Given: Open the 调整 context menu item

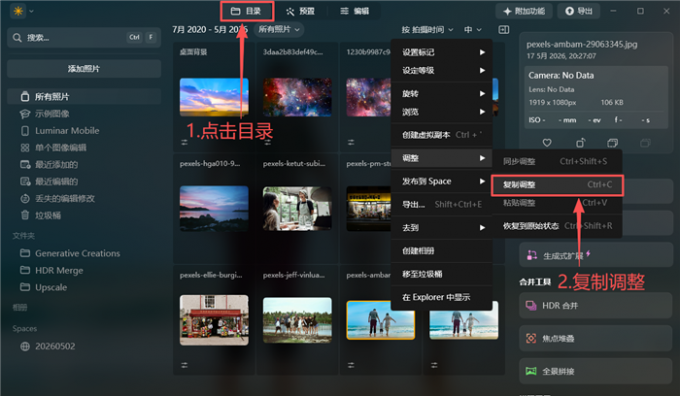Looking at the screenshot, I should tap(441, 158).
